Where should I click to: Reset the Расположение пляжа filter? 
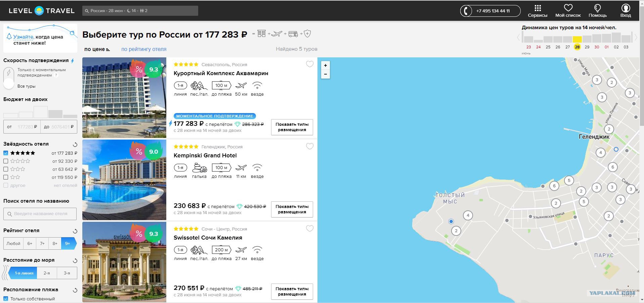pos(75,290)
